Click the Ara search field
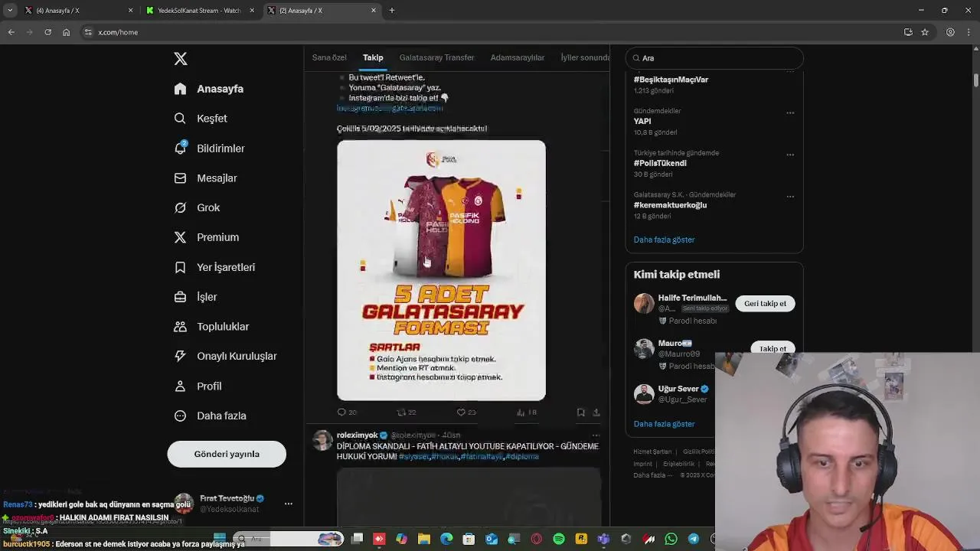The height and width of the screenshot is (551, 980). [x=714, y=58]
